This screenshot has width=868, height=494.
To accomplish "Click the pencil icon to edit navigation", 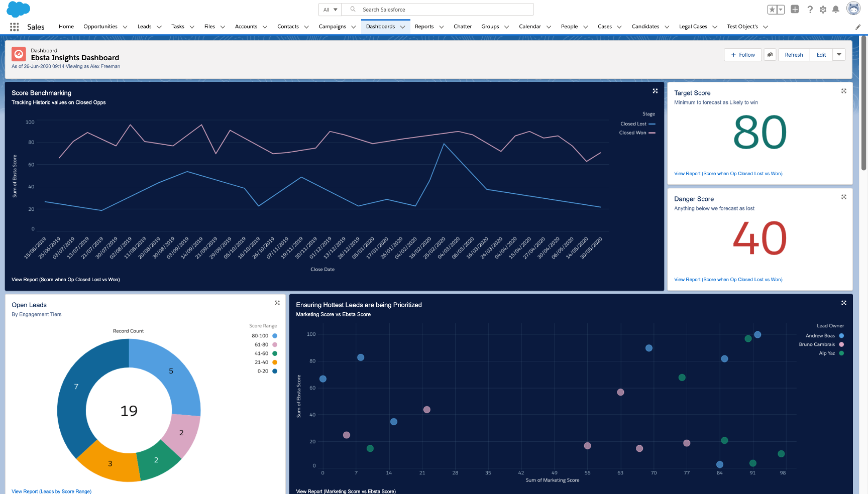I will coord(858,27).
